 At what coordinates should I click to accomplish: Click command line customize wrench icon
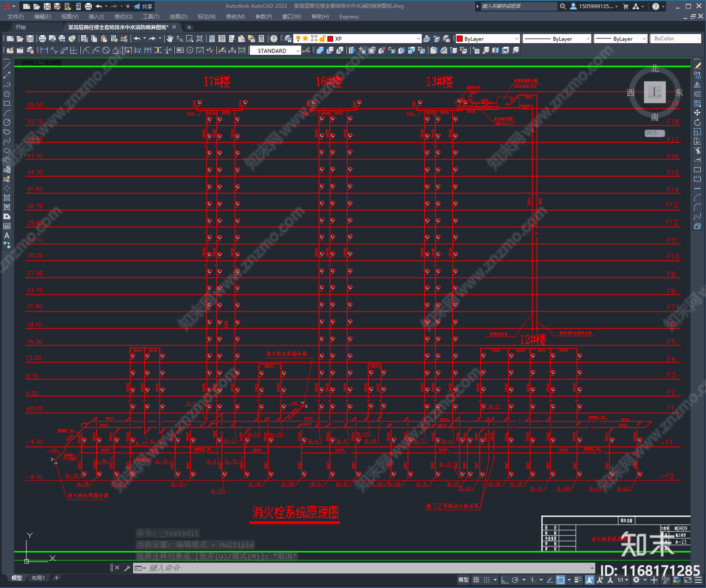pos(127,568)
